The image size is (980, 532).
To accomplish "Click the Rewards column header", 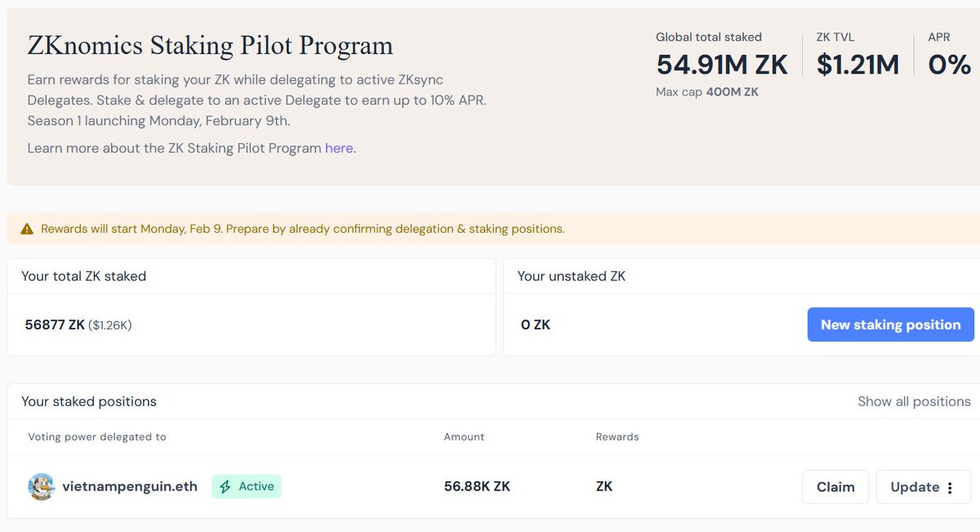I will 617,437.
